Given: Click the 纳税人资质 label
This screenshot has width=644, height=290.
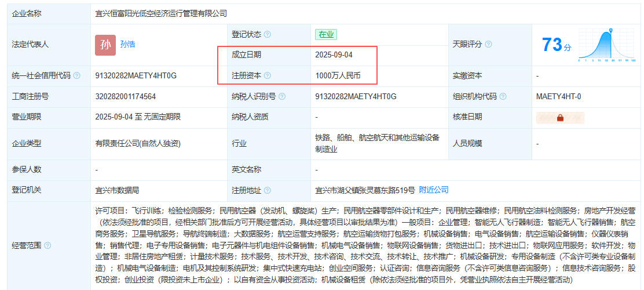Looking at the screenshot, I should pyautogui.click(x=250, y=117).
